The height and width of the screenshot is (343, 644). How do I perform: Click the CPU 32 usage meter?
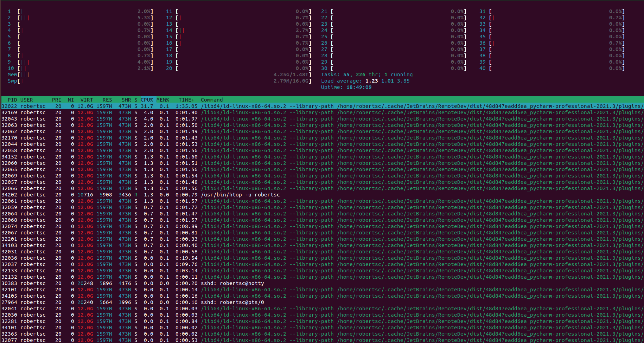[552, 18]
